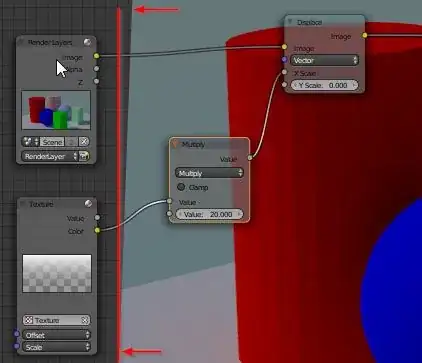Image resolution: width=422 pixels, height=363 pixels.
Task: Toggle preview sphere icon on Render Layers node
Action: 87,42
